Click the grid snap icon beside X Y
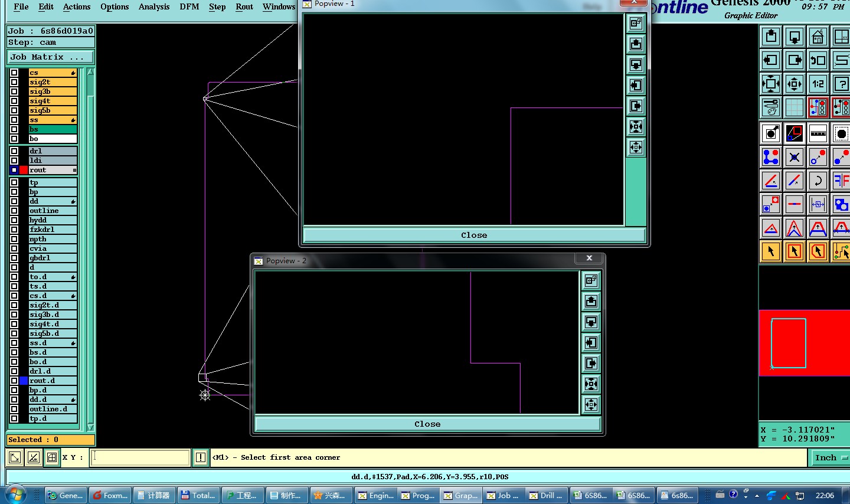The height and width of the screenshot is (504, 850). point(52,457)
